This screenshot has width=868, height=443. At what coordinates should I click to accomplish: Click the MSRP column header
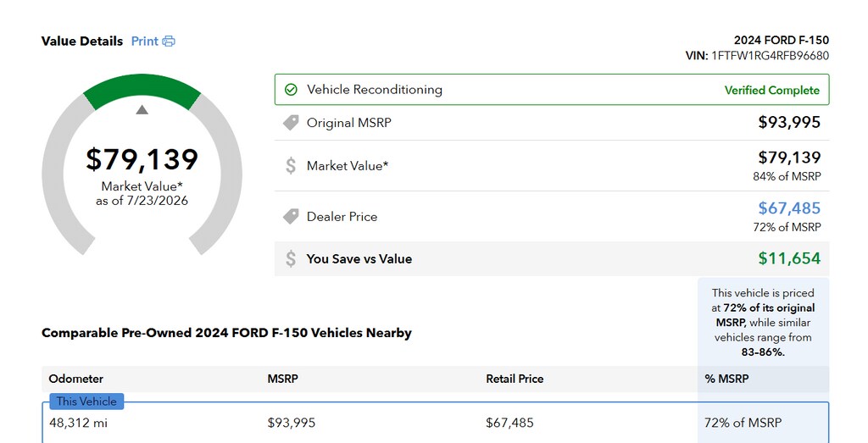[x=283, y=379]
